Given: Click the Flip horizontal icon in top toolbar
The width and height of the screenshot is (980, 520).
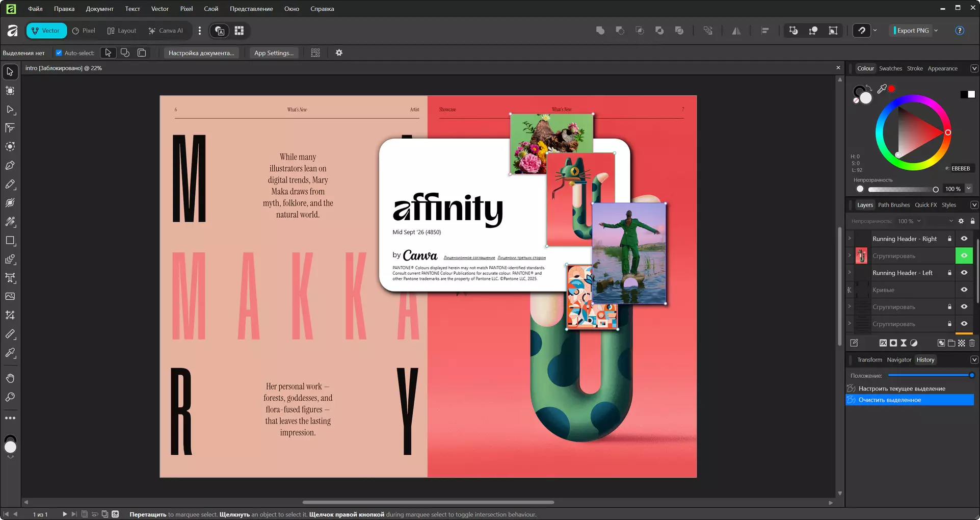Looking at the screenshot, I should (x=736, y=31).
